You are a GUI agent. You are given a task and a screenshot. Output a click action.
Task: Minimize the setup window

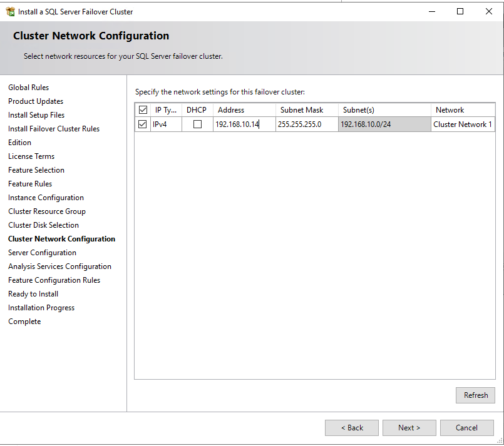coord(432,11)
